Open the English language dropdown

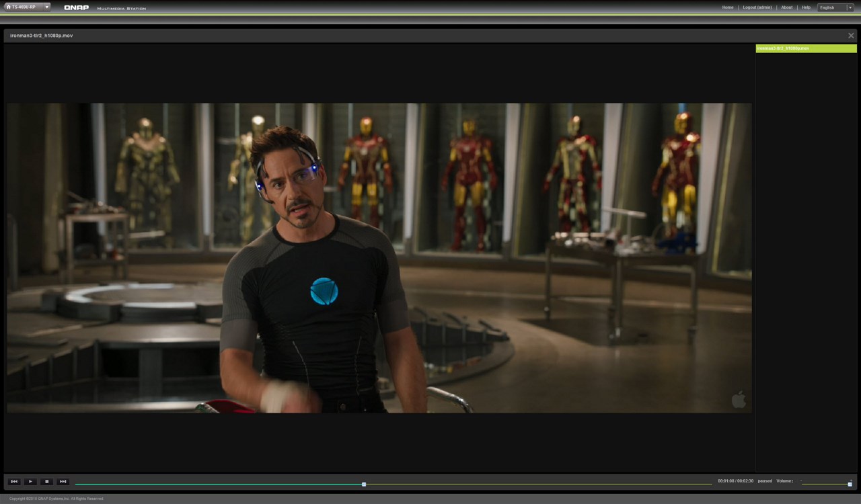pos(835,7)
